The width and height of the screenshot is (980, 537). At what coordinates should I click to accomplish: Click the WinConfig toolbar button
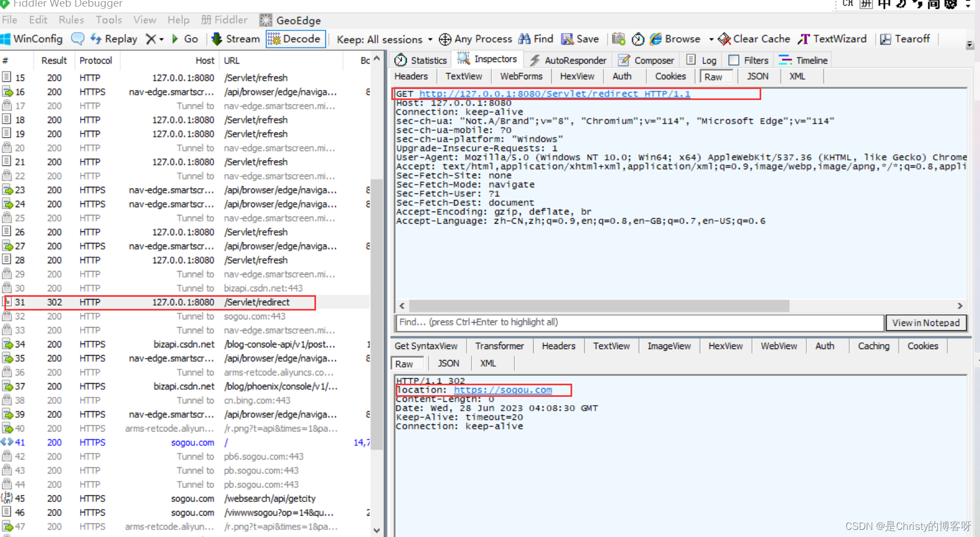32,39
